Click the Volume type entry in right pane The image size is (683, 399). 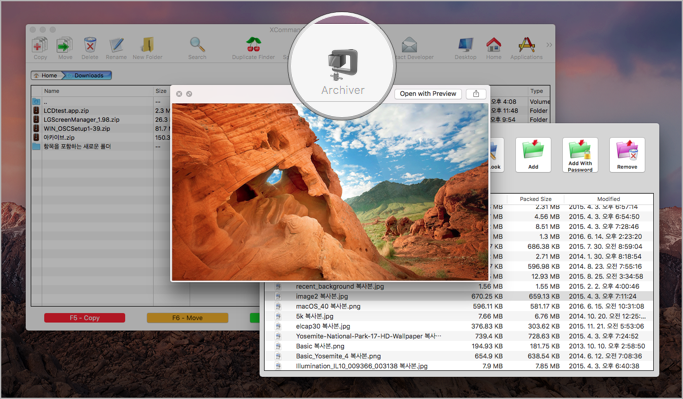tap(540, 101)
